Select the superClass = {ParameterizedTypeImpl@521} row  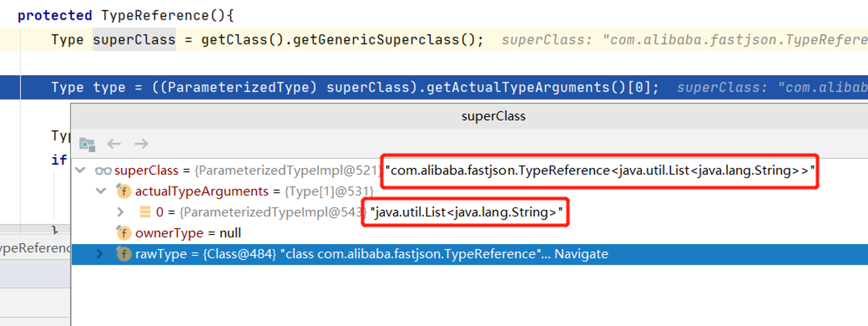470,170
